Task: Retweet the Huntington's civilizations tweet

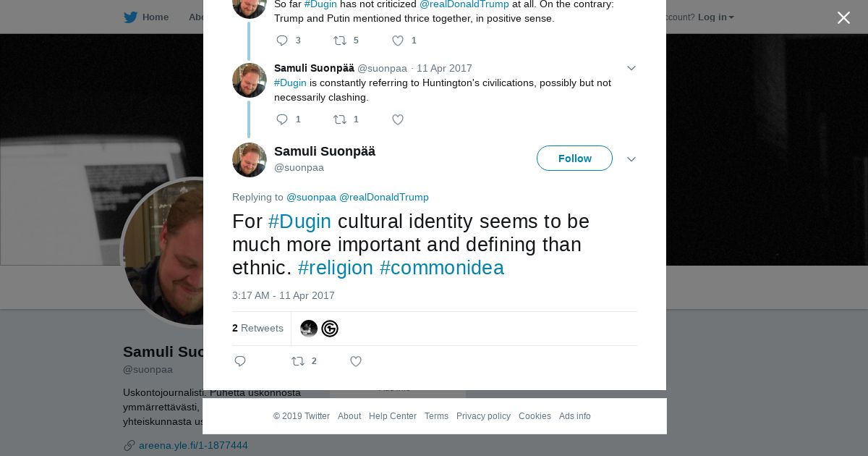Action: (346, 119)
